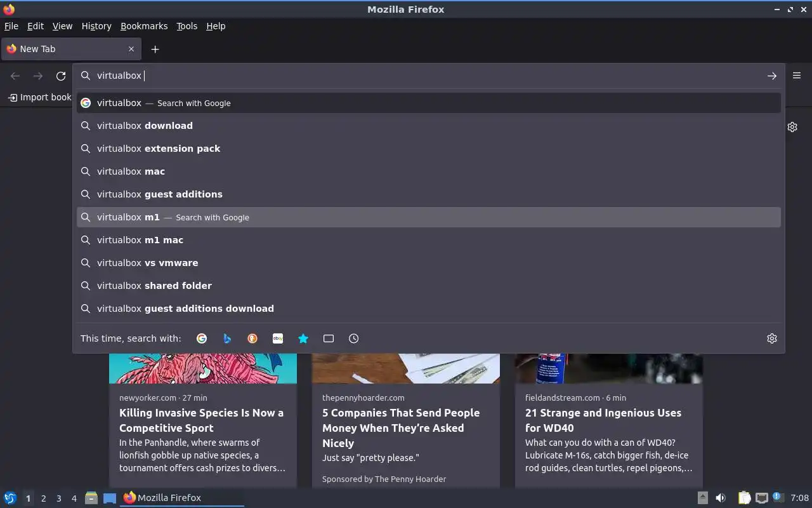Go back one page
812x508 pixels.
(15, 76)
